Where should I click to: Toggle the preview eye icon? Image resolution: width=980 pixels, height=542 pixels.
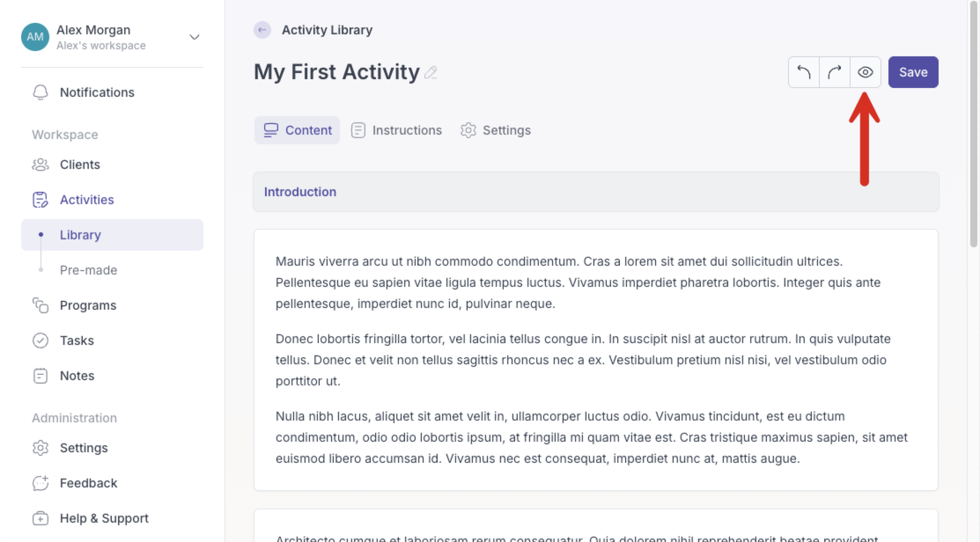tap(865, 72)
